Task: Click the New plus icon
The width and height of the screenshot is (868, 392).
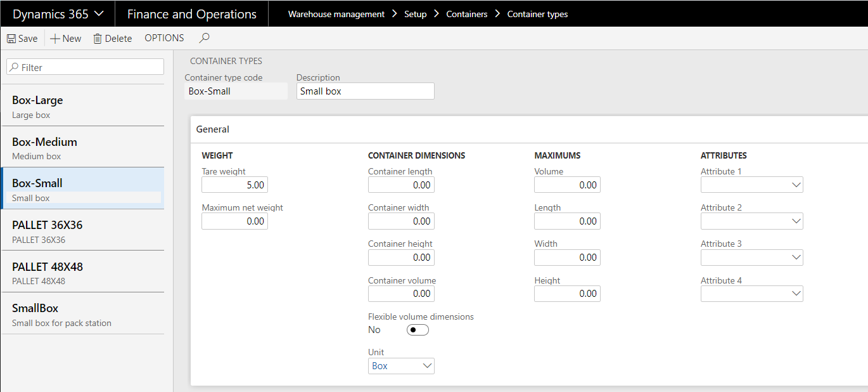Action: [x=55, y=39]
